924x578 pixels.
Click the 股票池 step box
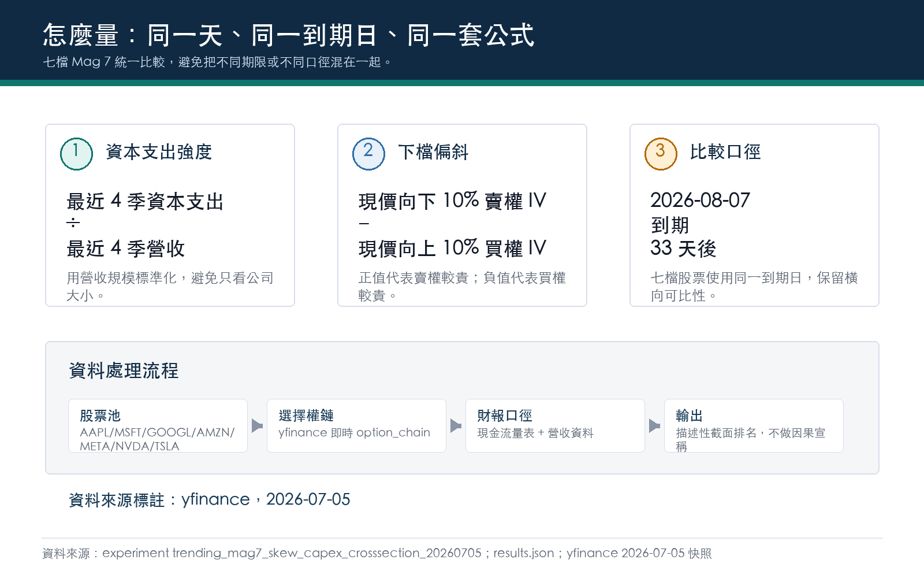[158, 425]
